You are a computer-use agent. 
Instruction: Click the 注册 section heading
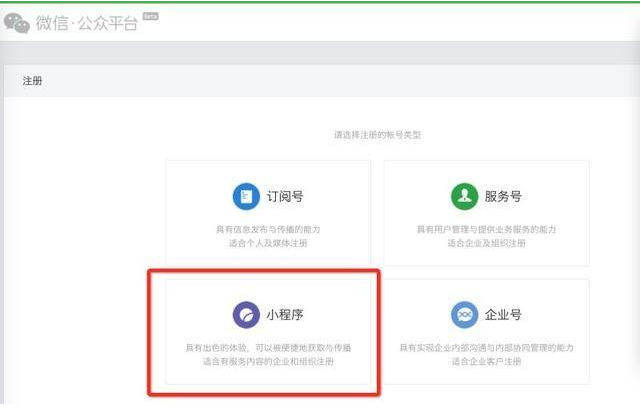32,81
